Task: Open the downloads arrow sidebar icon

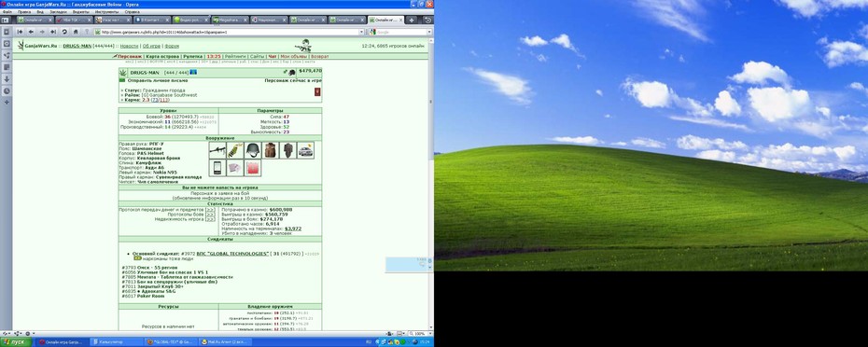Action: [x=7, y=79]
